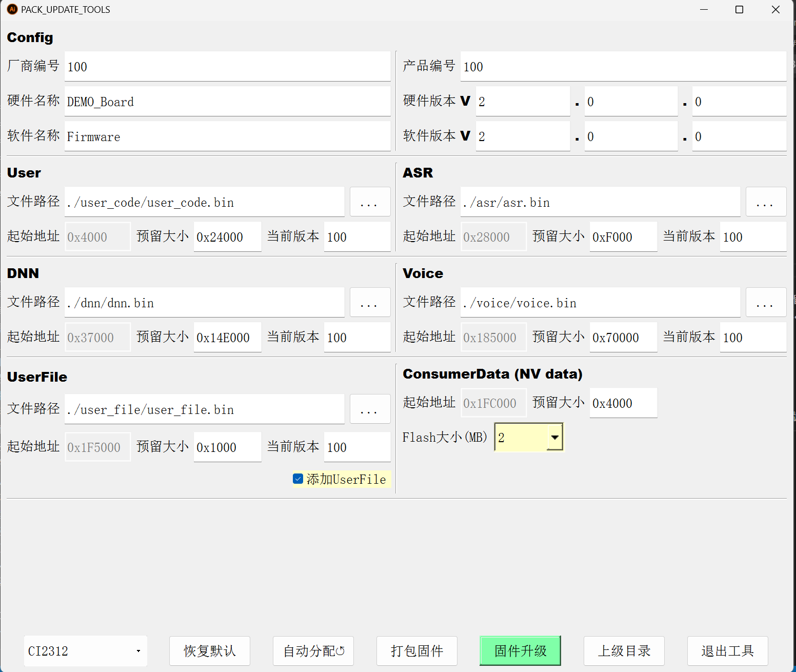796x672 pixels.
Task: Click the 退出工具 exit tool button
Action: 728,650
